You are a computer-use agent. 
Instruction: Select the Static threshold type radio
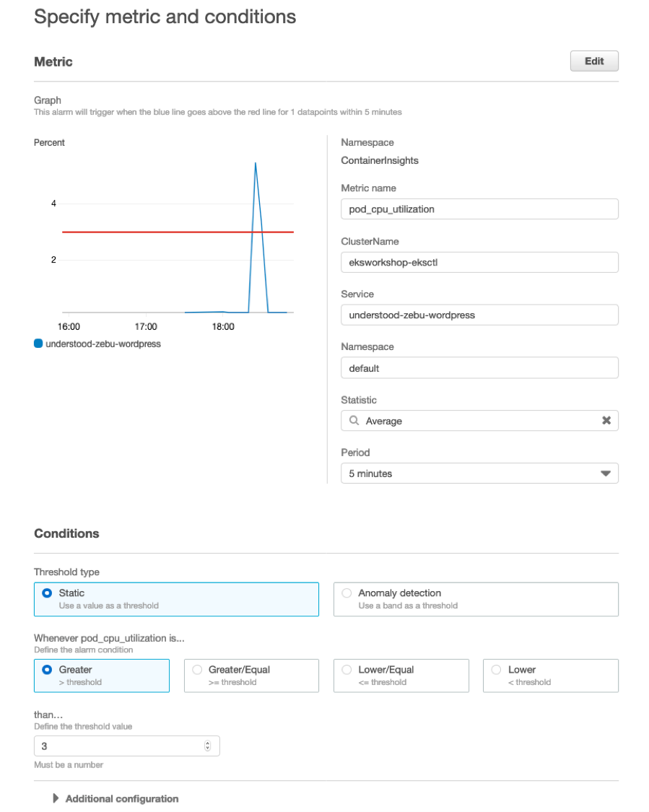(x=47, y=593)
